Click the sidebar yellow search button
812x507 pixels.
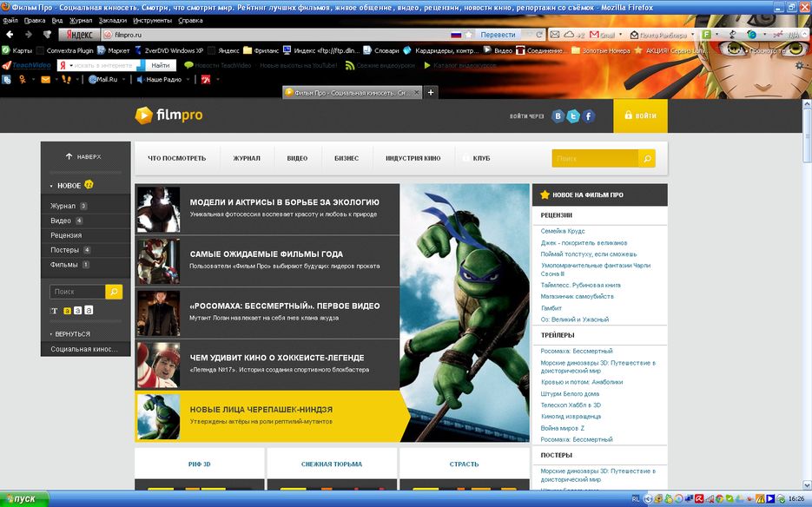114,292
